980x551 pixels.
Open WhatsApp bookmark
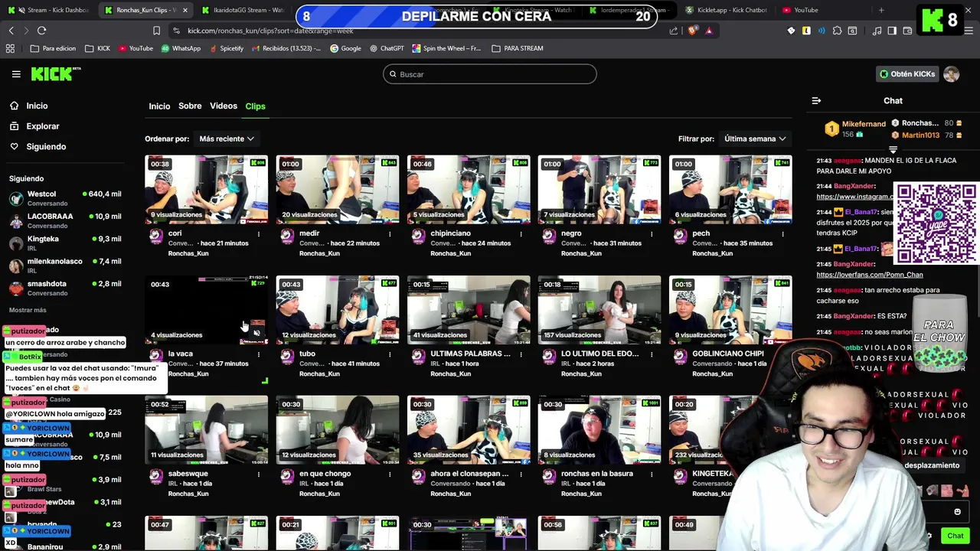(x=181, y=48)
